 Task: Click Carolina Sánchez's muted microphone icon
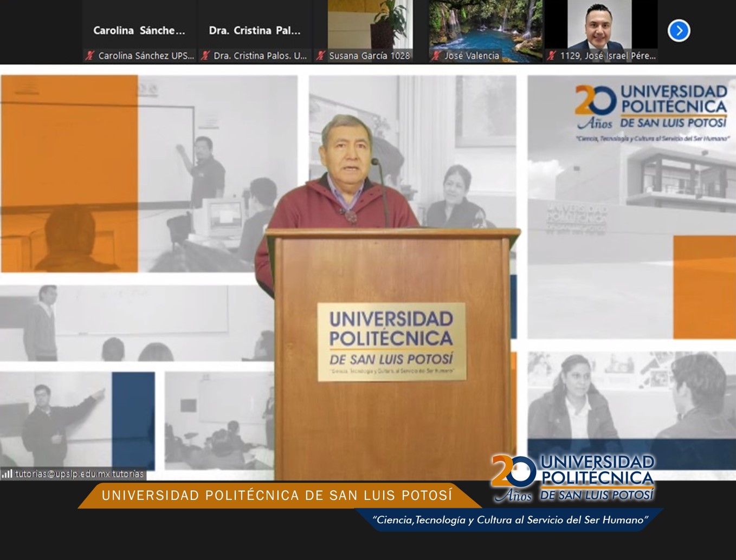click(90, 55)
